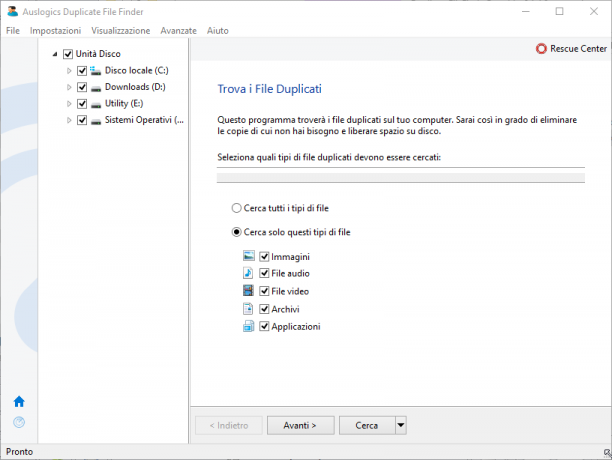Click the Downloads (D:) drive icon
The height and width of the screenshot is (460, 612).
tap(96, 89)
